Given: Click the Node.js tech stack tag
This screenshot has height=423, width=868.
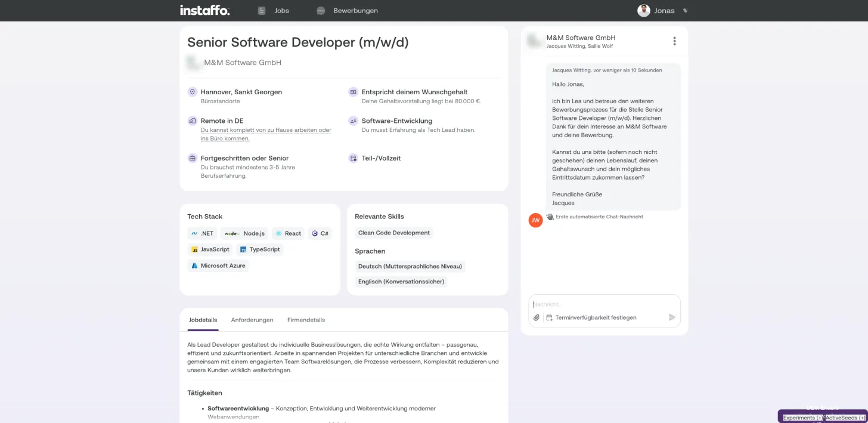Looking at the screenshot, I should [x=244, y=233].
